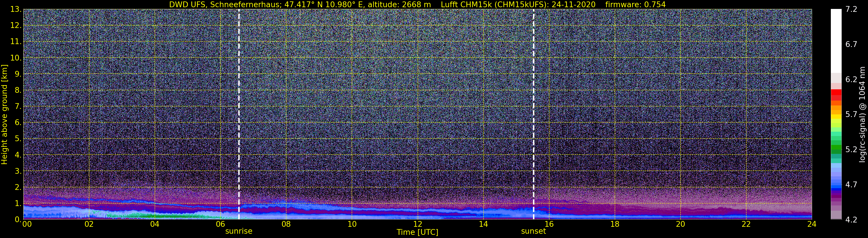The width and height of the screenshot is (868, 238).
Task: Click the time axis tick label '04'
Action: [x=155, y=224]
